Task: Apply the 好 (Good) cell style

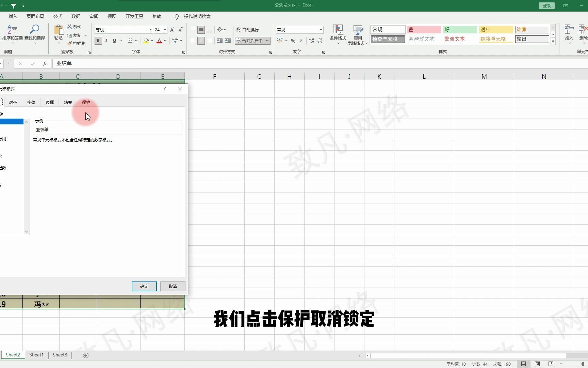Action: click(460, 30)
